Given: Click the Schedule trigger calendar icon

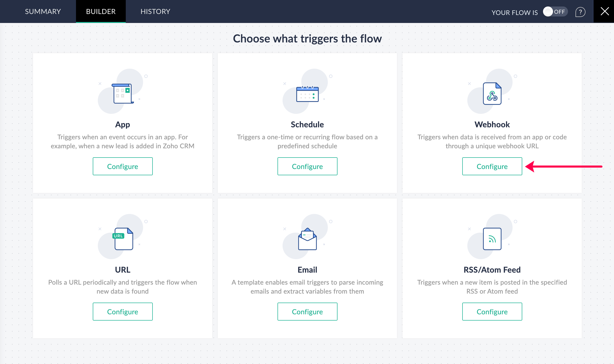Looking at the screenshot, I should 307,94.
